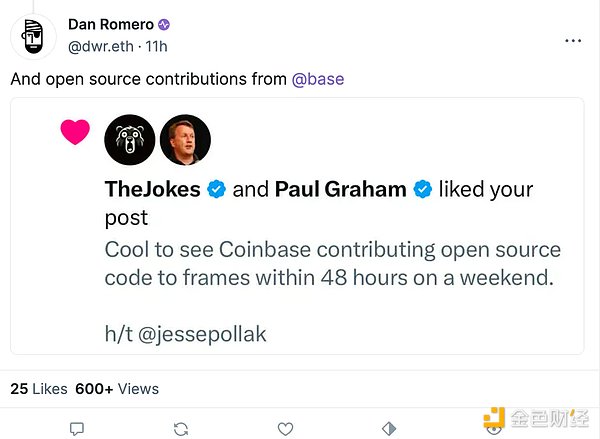Viewport: 600px width, 439px height.
Task: Click the blue verified badge next to Paul Graham
Action: [422, 190]
